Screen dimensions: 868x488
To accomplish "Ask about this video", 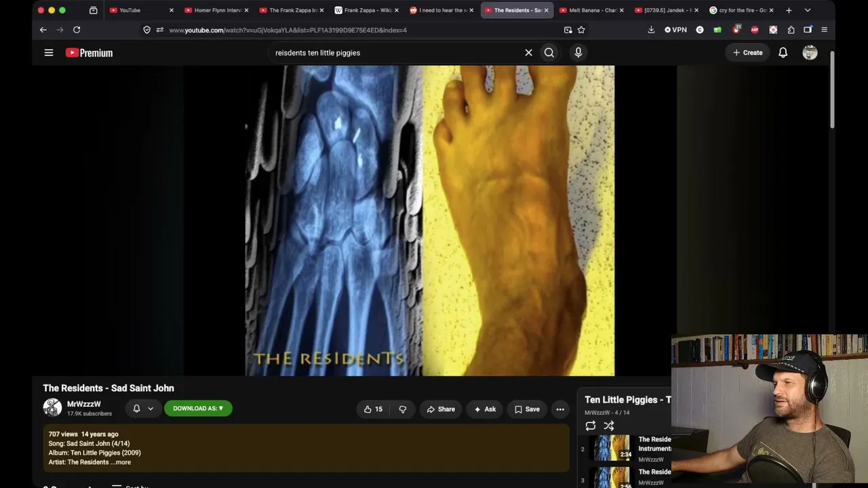I will click(485, 409).
